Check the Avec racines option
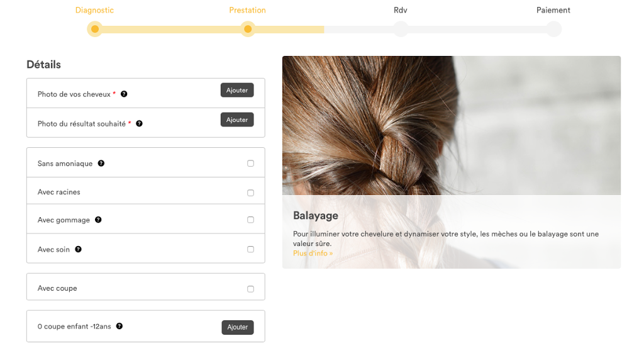The image size is (644, 353). [250, 193]
